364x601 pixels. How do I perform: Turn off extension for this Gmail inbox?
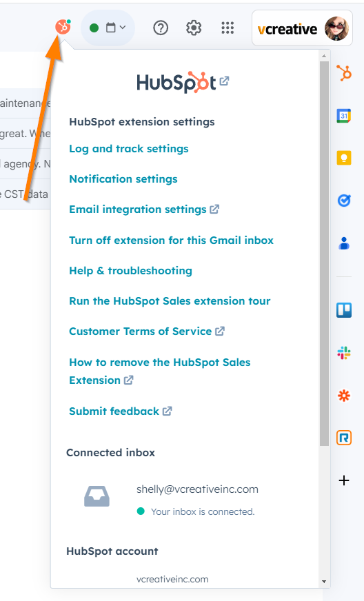171,241
